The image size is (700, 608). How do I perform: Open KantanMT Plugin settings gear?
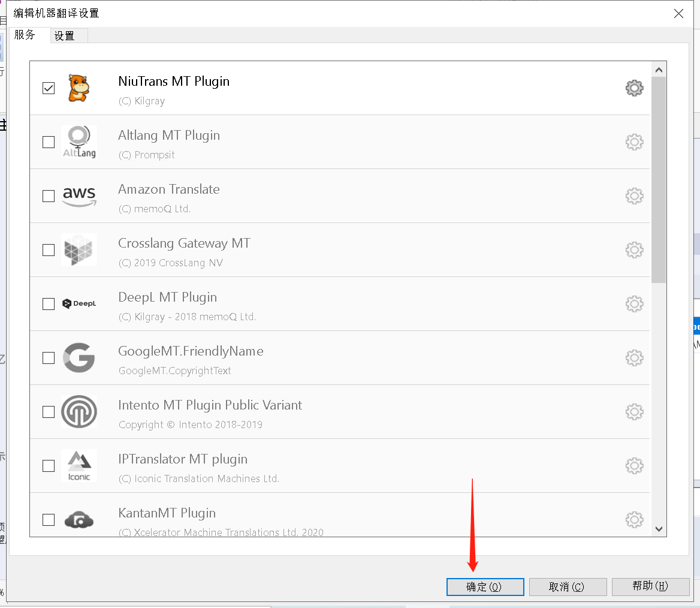pyautogui.click(x=634, y=519)
